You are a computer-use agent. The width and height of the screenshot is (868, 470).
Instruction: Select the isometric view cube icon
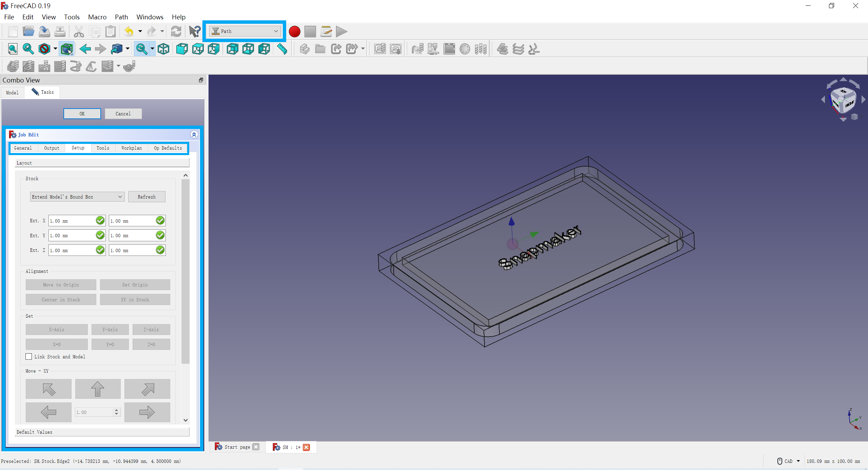tap(163, 49)
